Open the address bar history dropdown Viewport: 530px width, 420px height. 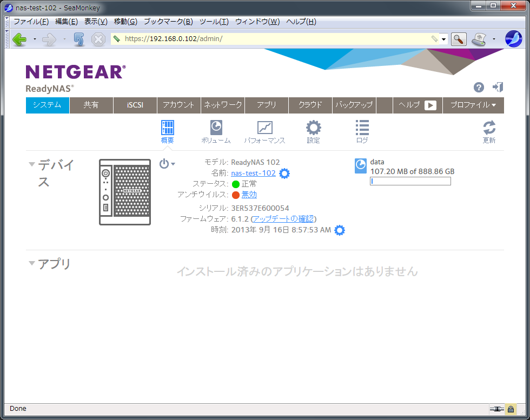[x=444, y=39]
